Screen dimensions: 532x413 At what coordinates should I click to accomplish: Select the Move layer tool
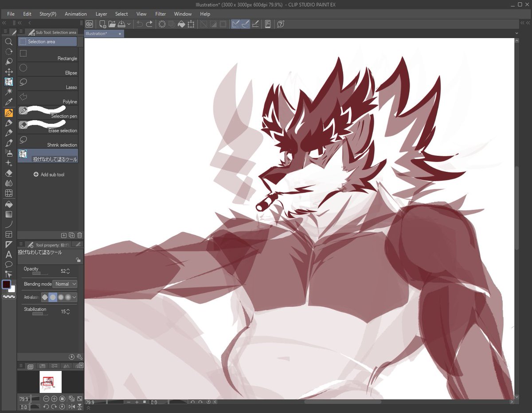(x=8, y=72)
